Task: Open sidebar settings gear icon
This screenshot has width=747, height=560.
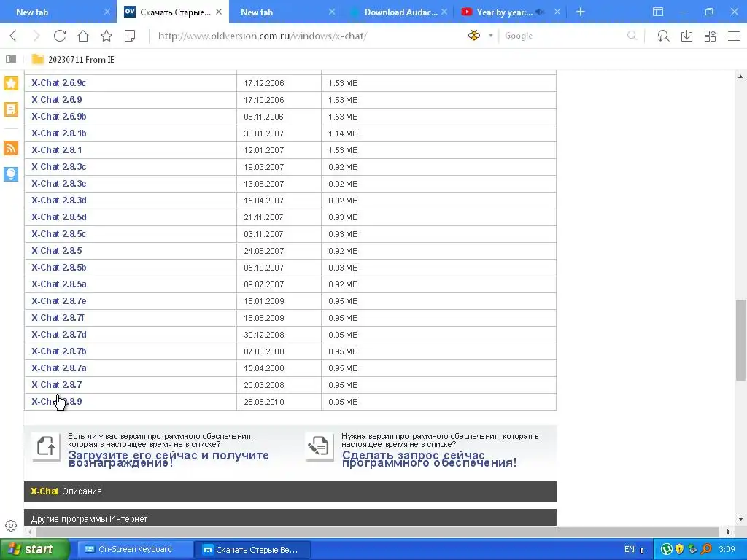Action: point(11,526)
